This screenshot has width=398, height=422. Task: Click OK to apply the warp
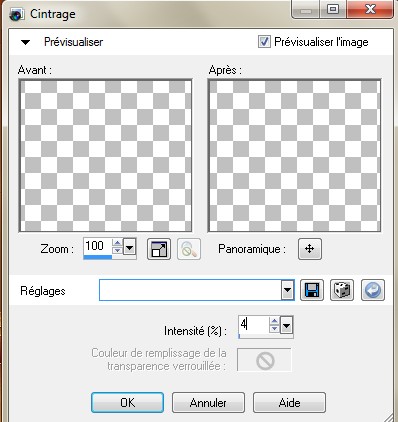point(128,403)
